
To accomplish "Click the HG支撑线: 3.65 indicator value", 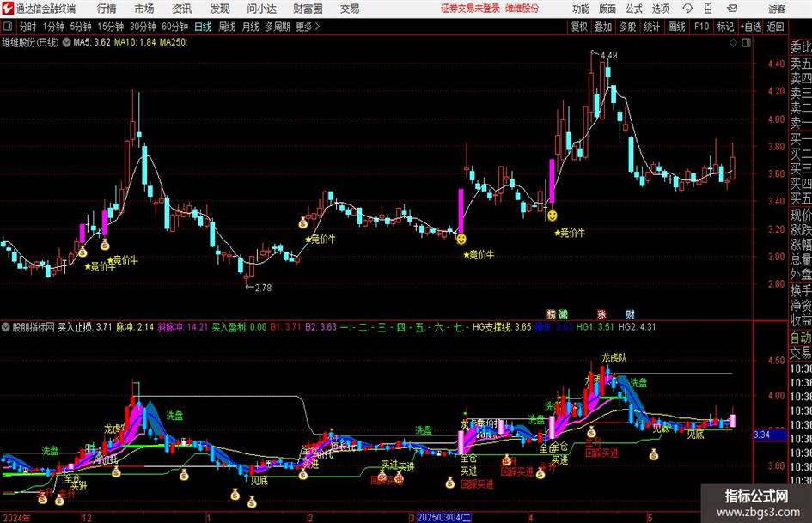I will coord(502,327).
